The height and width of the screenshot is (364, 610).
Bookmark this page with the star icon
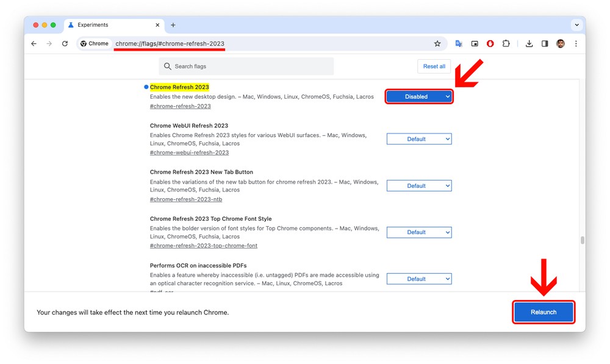coord(437,43)
